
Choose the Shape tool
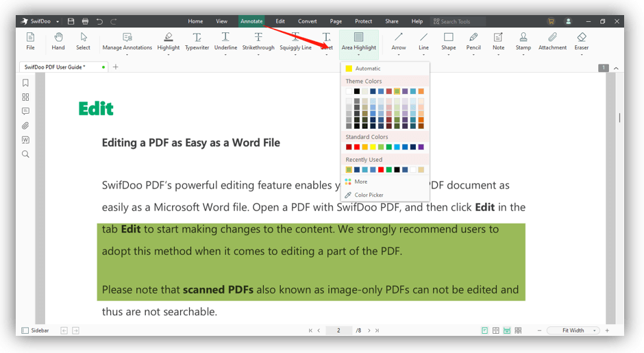(x=449, y=41)
